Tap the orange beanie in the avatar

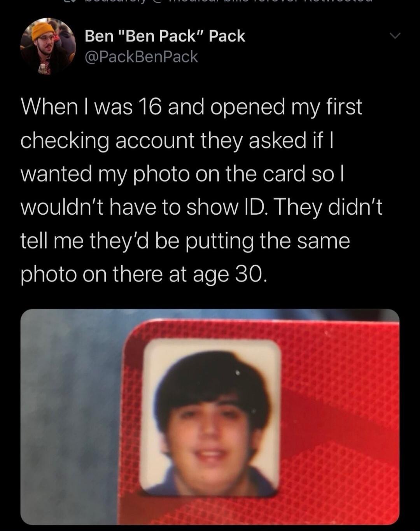(x=42, y=30)
